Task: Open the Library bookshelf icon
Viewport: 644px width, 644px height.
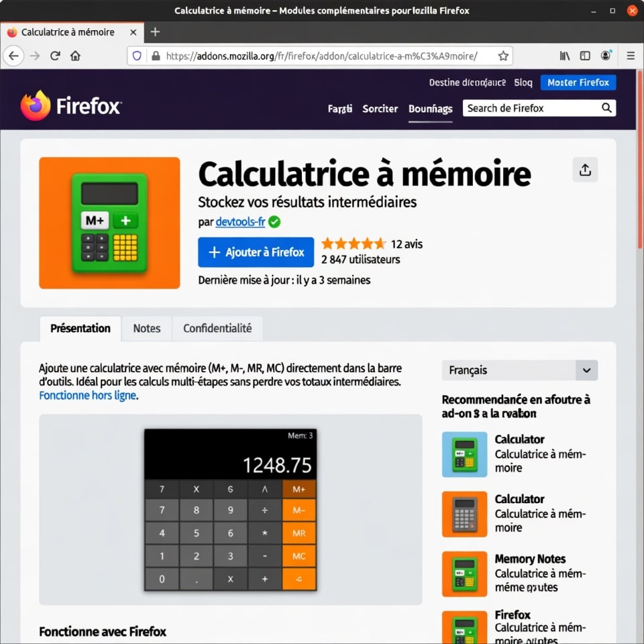Action: coord(565,56)
